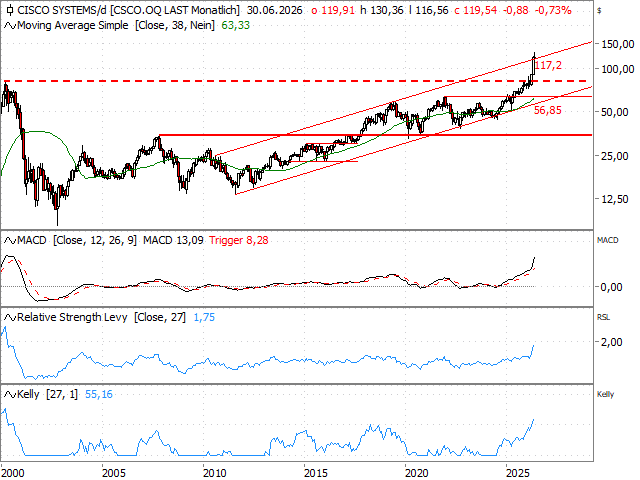640x480 pixels.
Task: Click the RSL value 1,75
Action: click(x=204, y=318)
